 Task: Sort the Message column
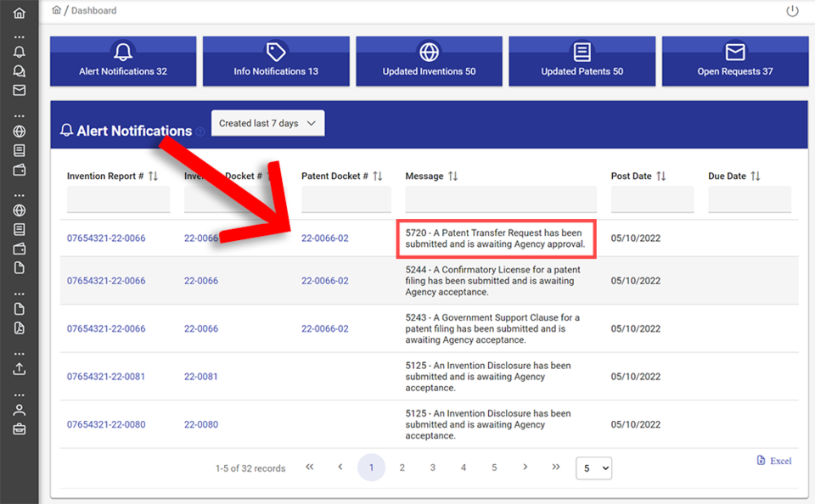coord(453,176)
